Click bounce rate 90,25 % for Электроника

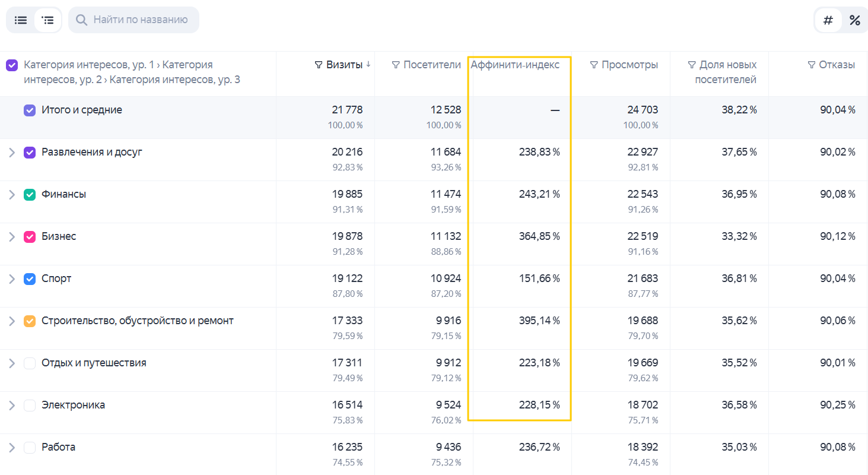coord(838,405)
